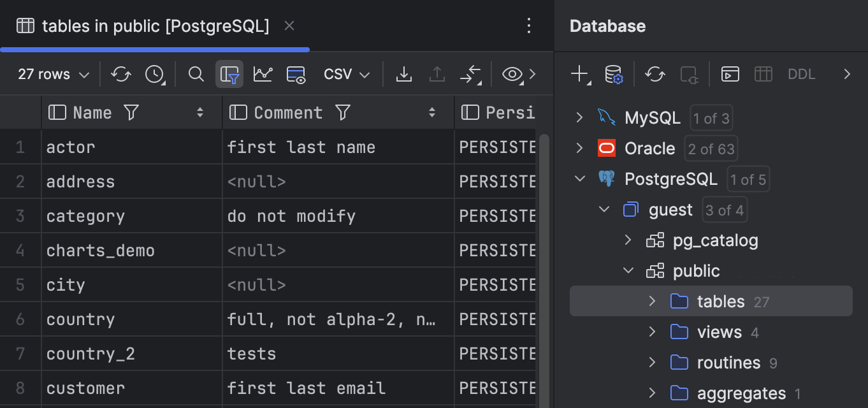Image resolution: width=868 pixels, height=408 pixels.
Task: Toggle the view options eye icon
Action: click(511, 74)
